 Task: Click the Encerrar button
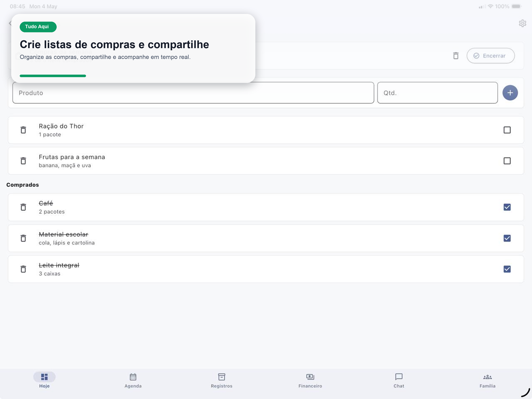(x=490, y=55)
